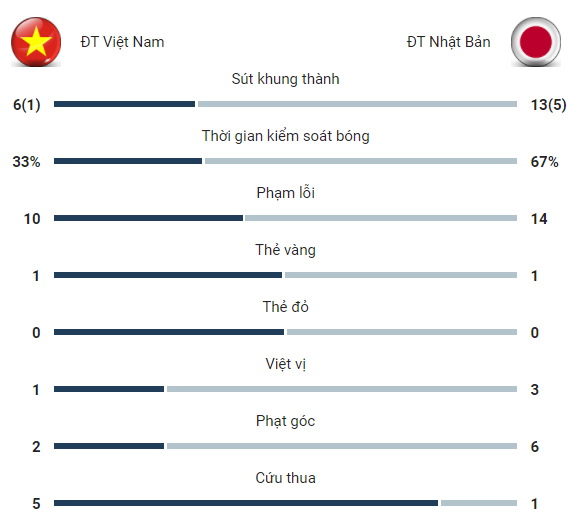
Task: Click the Thời gian kiểm soát bóng bar
Action: tap(285, 161)
